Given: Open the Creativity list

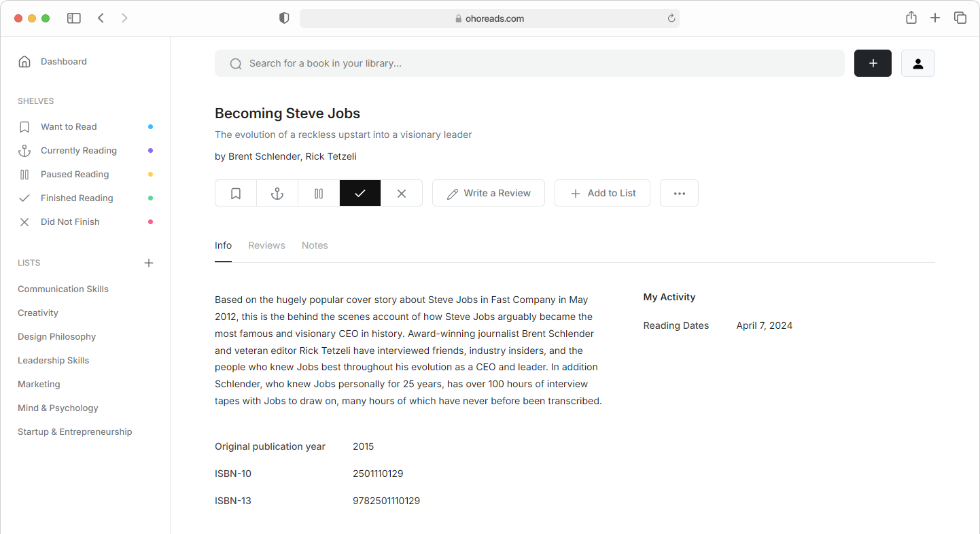Looking at the screenshot, I should coord(38,313).
